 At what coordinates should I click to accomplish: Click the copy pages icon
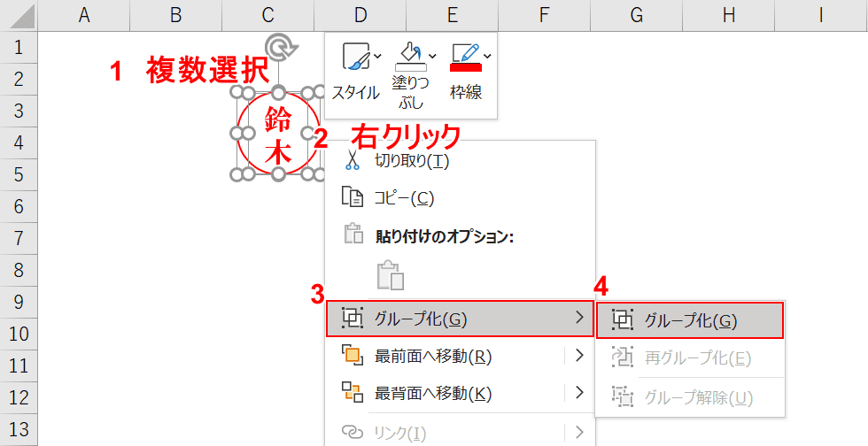(353, 197)
